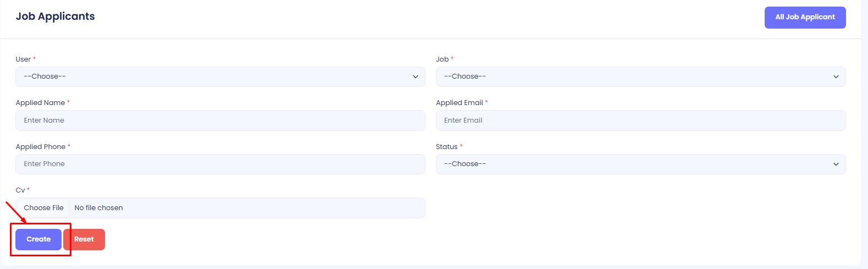
Task: Click the Cv field label
Action: (20, 190)
